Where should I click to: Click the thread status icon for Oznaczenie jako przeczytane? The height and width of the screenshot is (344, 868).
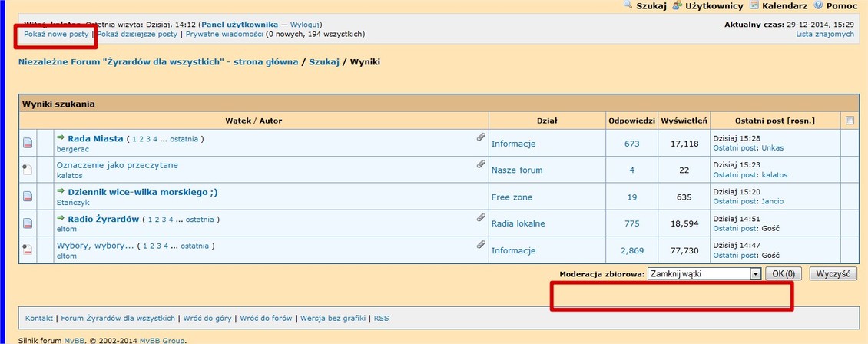28,170
